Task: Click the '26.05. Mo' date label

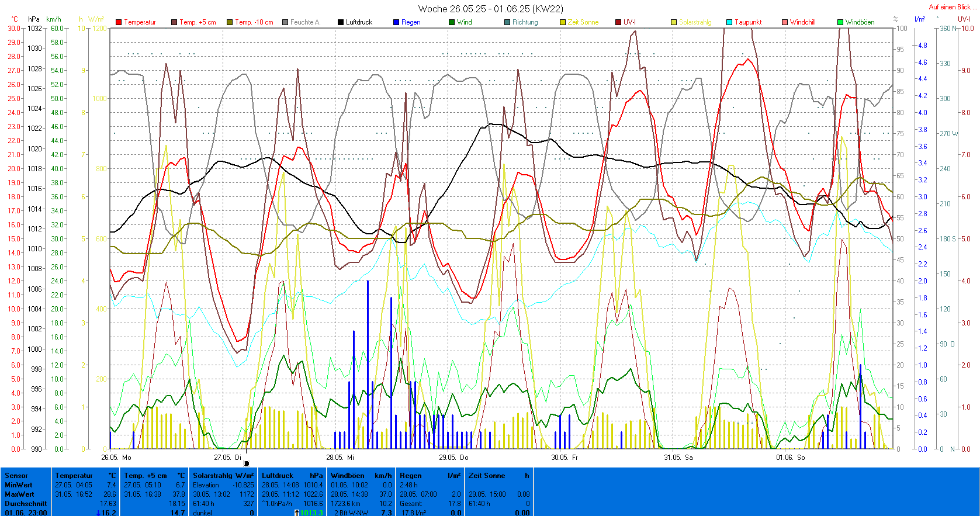Action: [x=116, y=457]
